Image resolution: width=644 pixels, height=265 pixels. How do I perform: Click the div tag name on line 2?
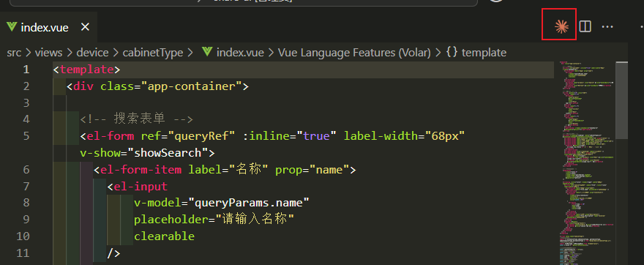[83, 86]
